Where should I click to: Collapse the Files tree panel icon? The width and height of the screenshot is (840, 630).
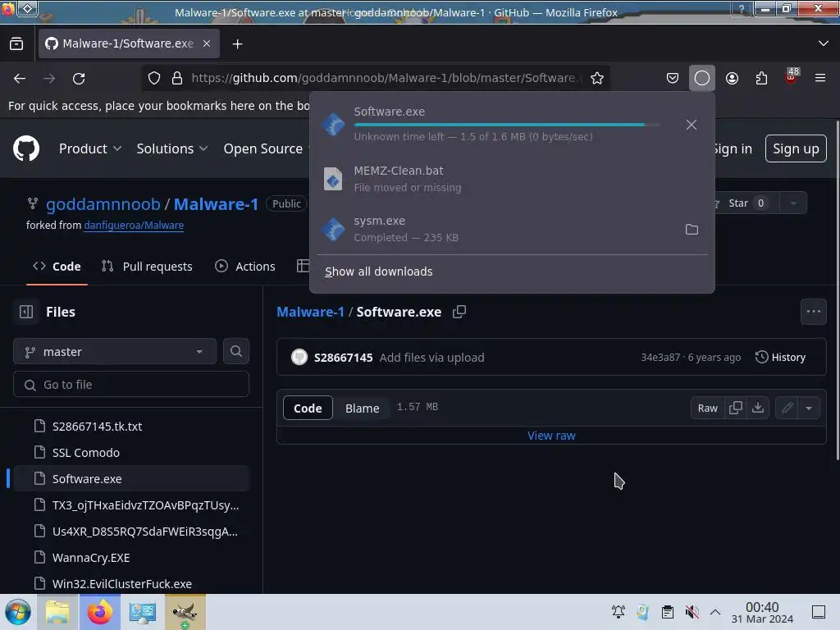(x=26, y=312)
